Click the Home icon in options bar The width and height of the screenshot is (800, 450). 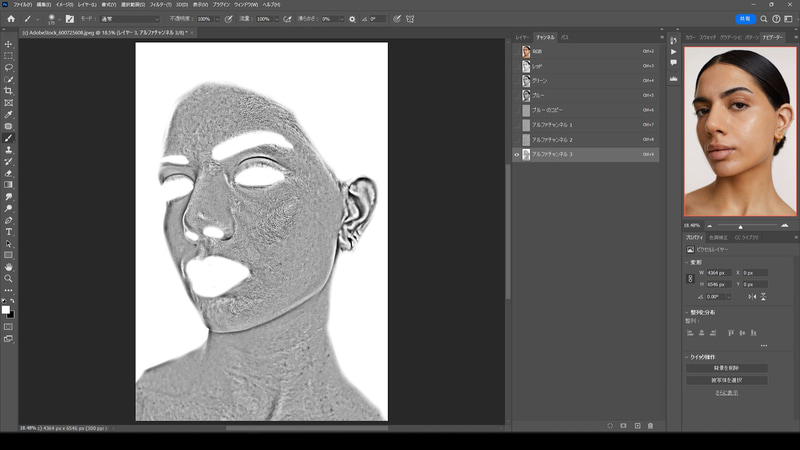11,19
